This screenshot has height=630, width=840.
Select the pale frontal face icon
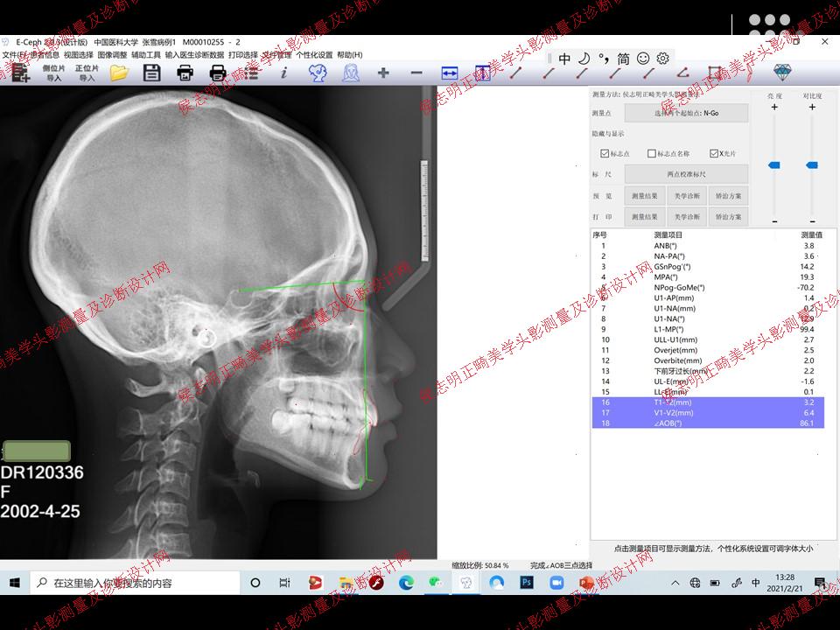[x=350, y=73]
